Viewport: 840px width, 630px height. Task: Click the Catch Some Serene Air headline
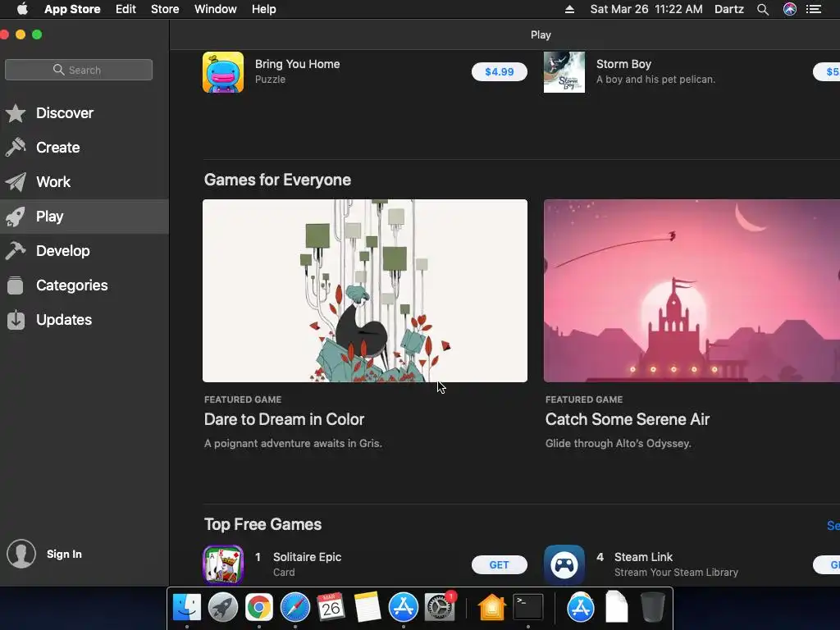point(628,419)
